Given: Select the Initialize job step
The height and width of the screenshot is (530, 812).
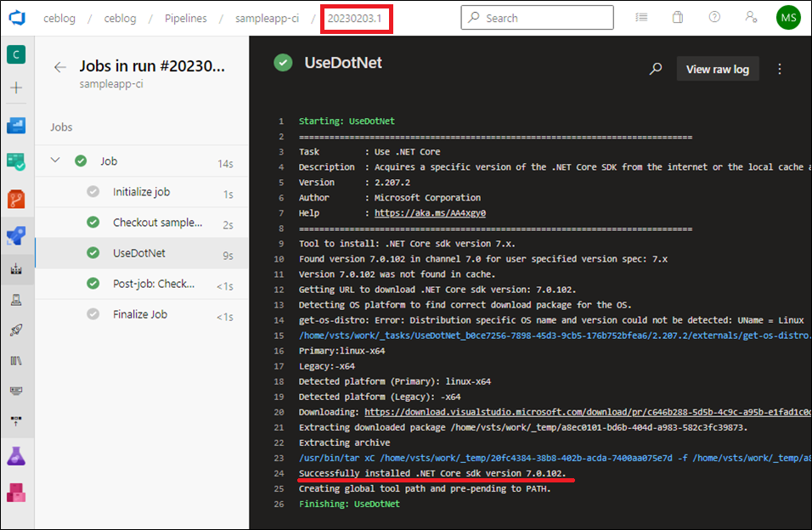Looking at the screenshot, I should (x=142, y=192).
